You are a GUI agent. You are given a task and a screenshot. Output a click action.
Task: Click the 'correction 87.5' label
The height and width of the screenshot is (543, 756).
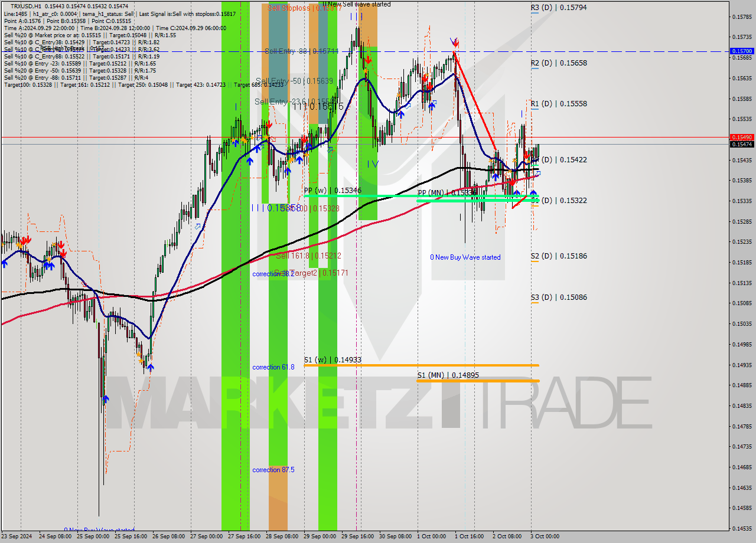click(273, 470)
